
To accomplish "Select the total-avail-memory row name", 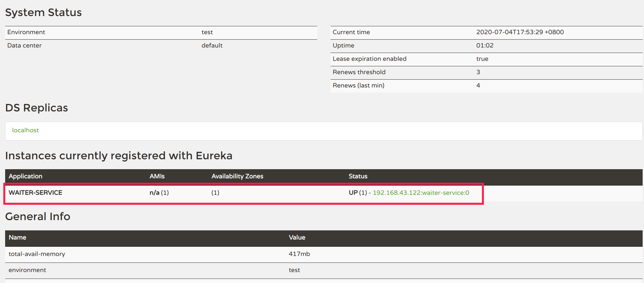I will pos(37,254).
